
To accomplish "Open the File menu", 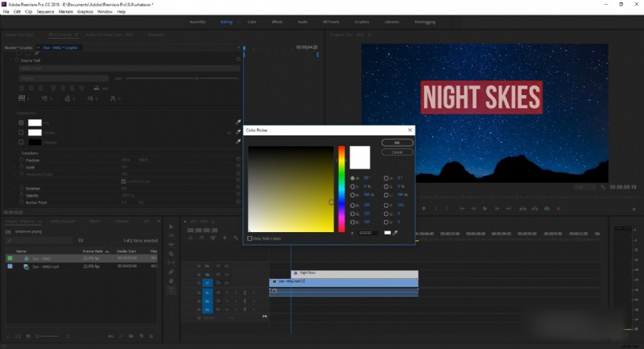I will pos(6,11).
